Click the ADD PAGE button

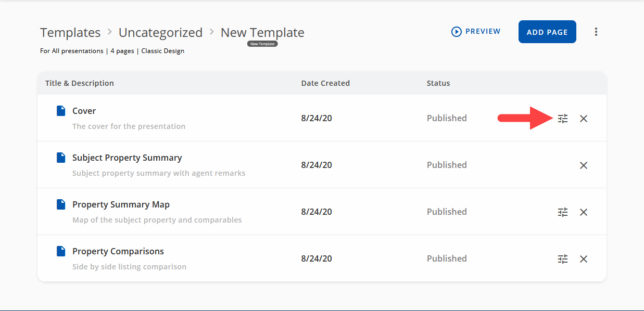click(x=547, y=31)
